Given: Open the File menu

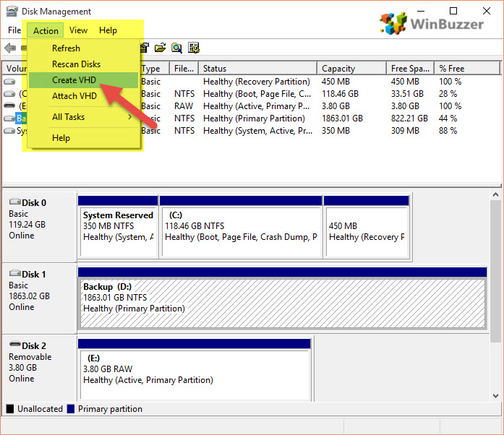Looking at the screenshot, I should [x=14, y=30].
